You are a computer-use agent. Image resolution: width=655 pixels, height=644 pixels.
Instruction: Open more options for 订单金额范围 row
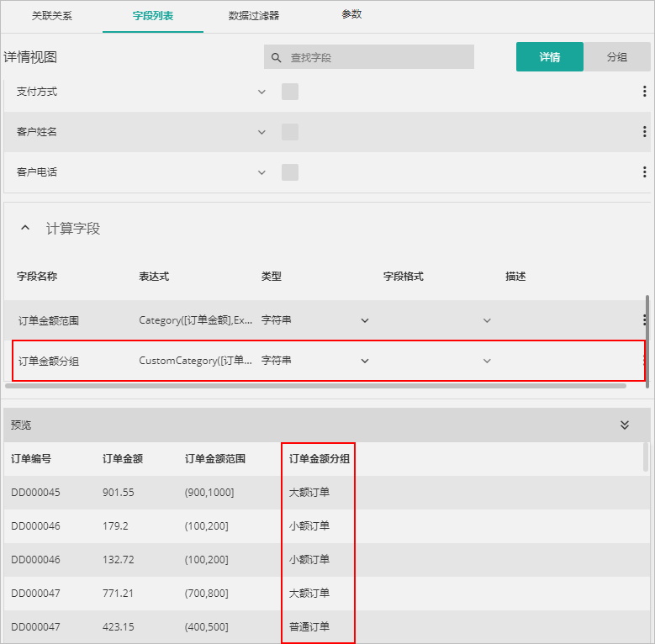point(644,320)
